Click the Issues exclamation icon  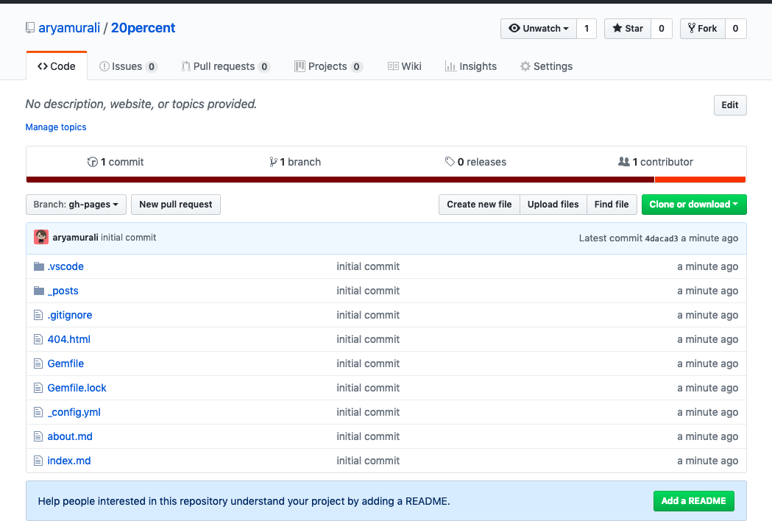(105, 66)
